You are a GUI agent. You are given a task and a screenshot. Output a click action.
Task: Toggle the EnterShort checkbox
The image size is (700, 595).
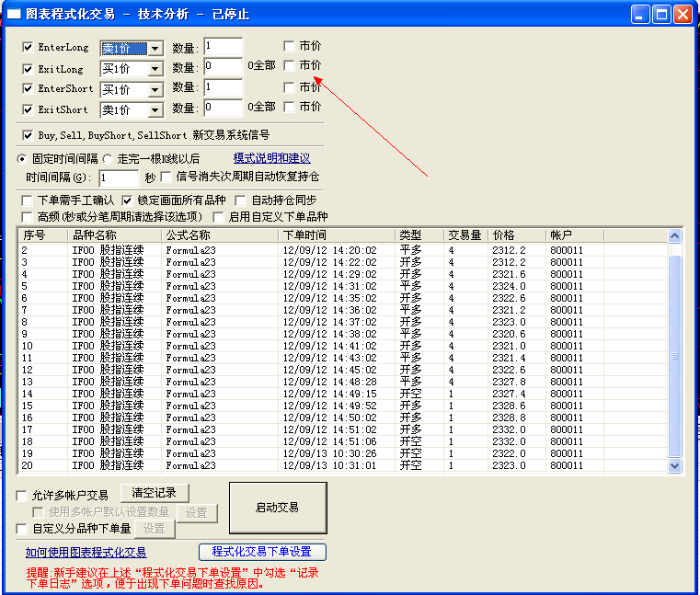28,89
